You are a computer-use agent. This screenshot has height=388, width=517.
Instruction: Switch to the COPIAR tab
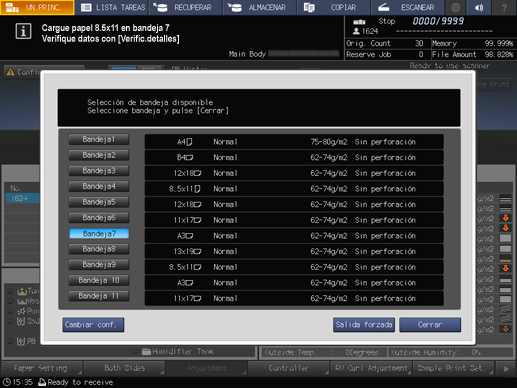click(x=333, y=7)
